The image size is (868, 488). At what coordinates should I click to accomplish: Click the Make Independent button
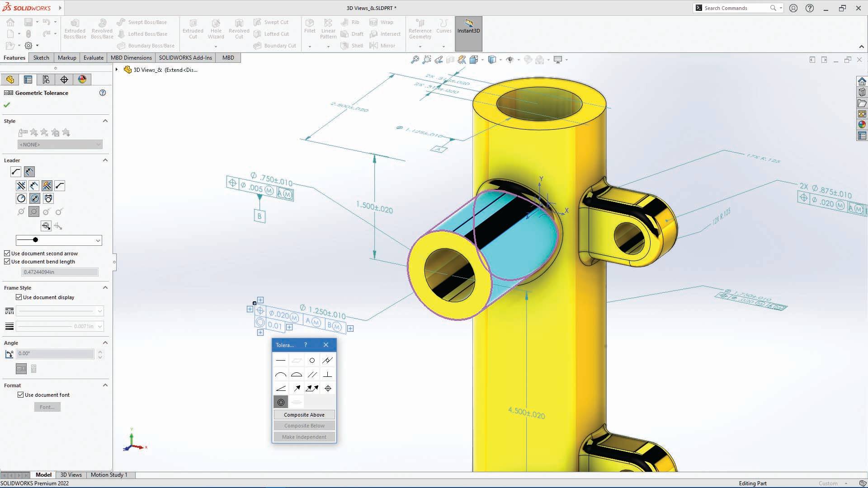coord(304,436)
